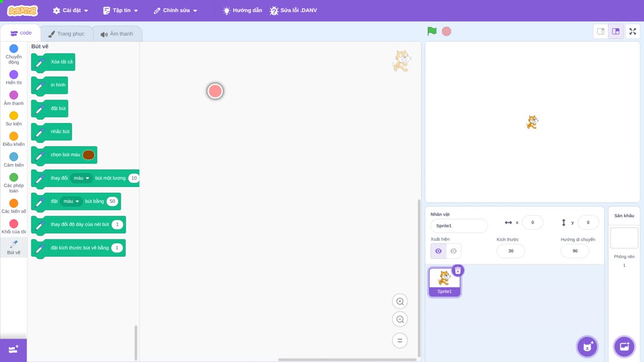The image size is (644, 362).
Task: Expand màu dropdown in thay đổi block
Action: click(81, 178)
